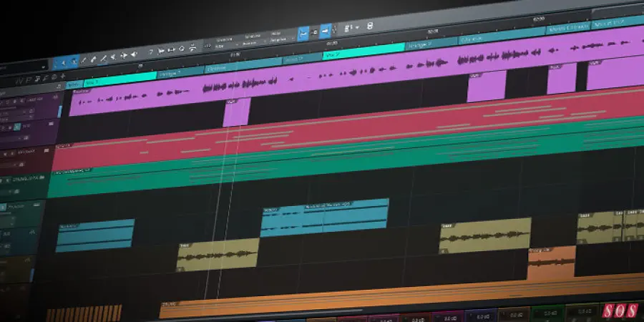Viewport: 644px width, 322px height.
Task: Select the small purple clip below the vocal track
Action: (237, 112)
